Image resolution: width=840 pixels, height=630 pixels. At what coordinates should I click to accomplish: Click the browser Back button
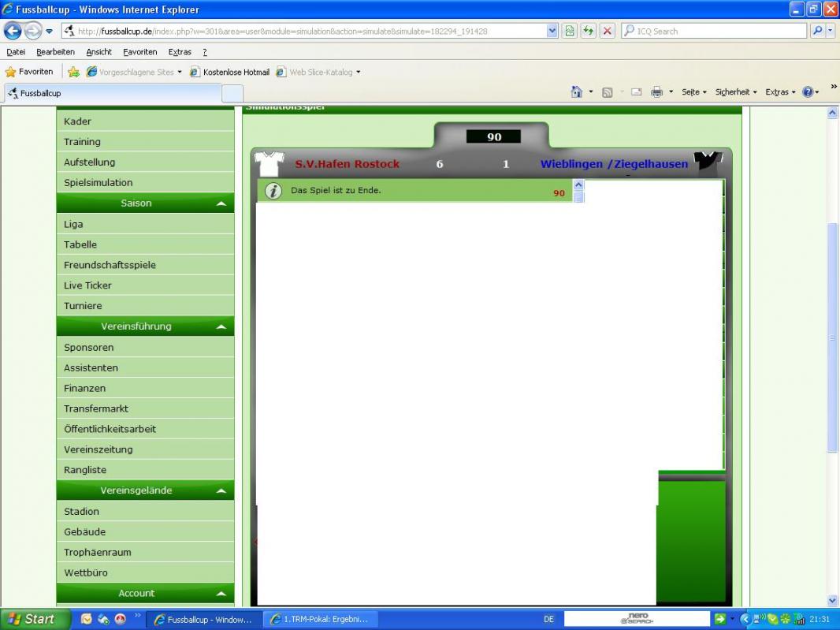(13, 32)
